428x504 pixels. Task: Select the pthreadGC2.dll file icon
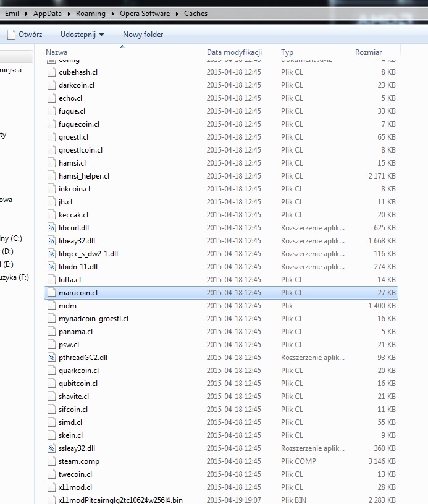(x=52, y=358)
